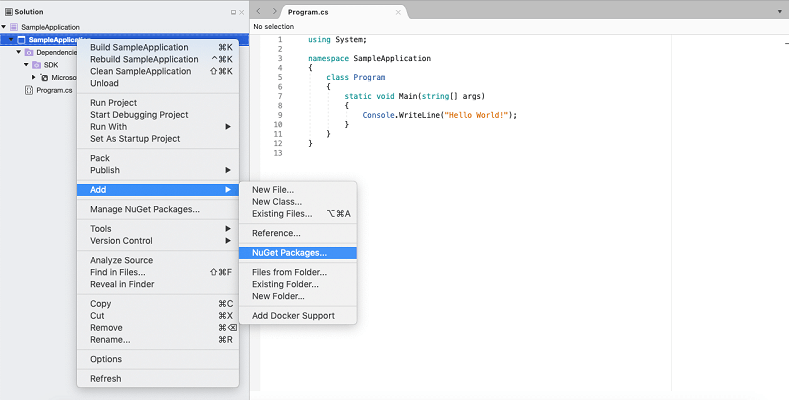Open the document tab list dropdown
Image resolution: width=789 pixels, height=400 pixels.
coord(780,12)
